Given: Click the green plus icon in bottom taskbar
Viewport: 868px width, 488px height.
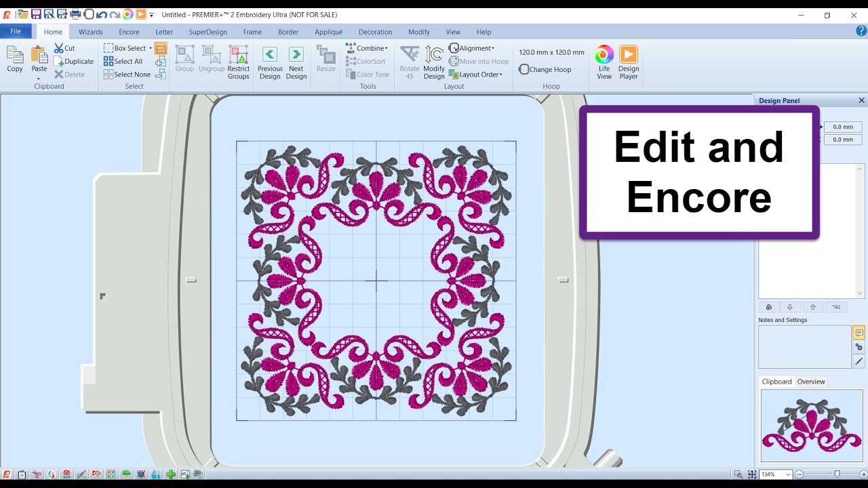Looking at the screenshot, I should 170,474.
